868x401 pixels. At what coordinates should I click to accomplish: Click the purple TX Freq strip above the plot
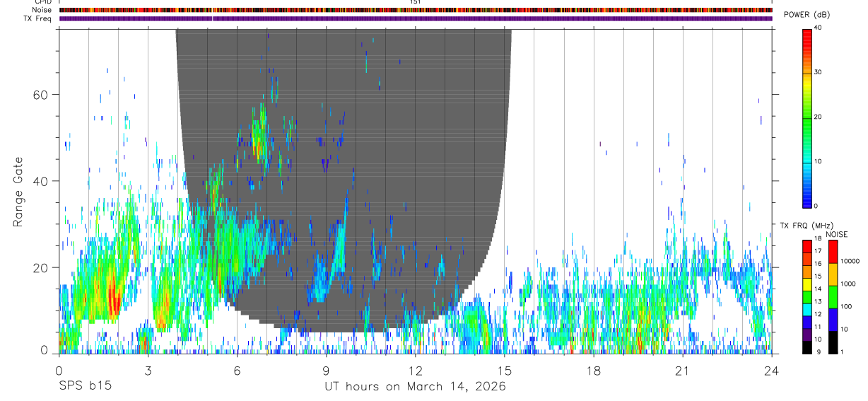(x=416, y=18)
